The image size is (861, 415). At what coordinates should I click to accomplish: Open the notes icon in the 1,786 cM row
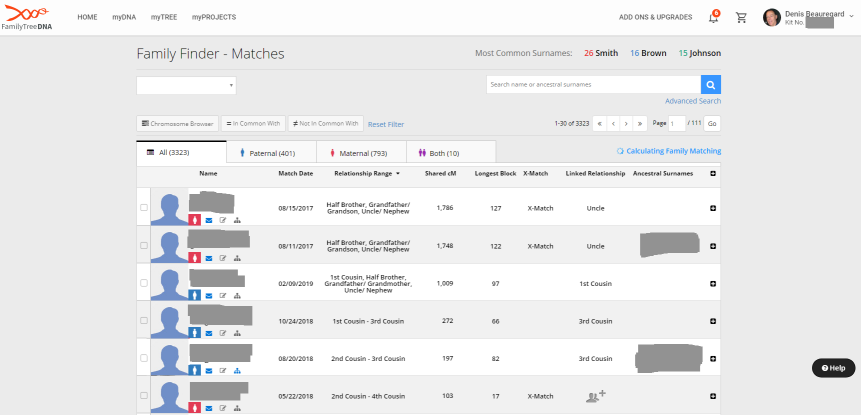coord(223,220)
